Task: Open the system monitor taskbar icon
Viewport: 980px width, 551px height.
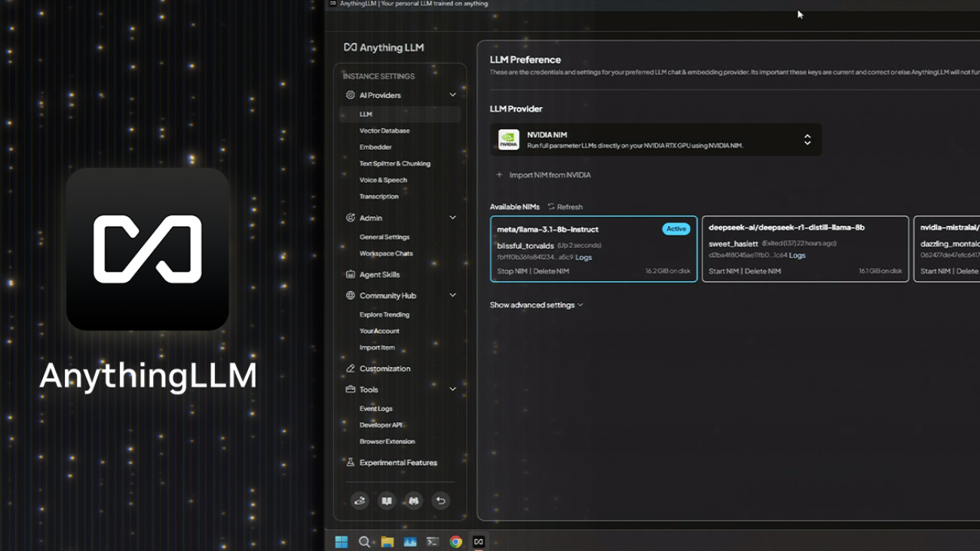Action: [x=410, y=542]
